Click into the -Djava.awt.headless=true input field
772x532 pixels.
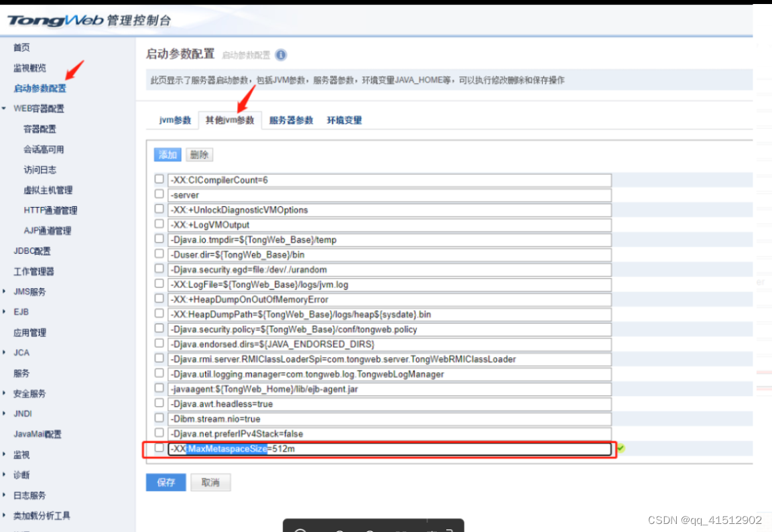point(389,404)
